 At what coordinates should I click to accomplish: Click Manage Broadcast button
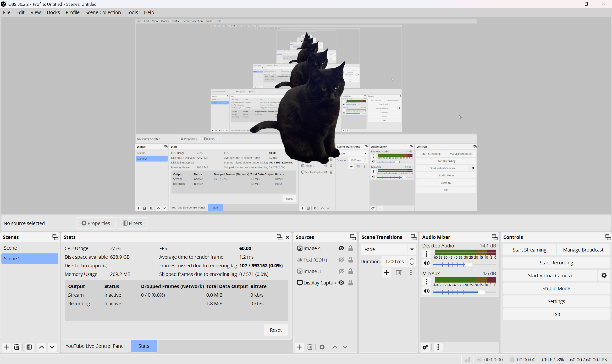(583, 250)
